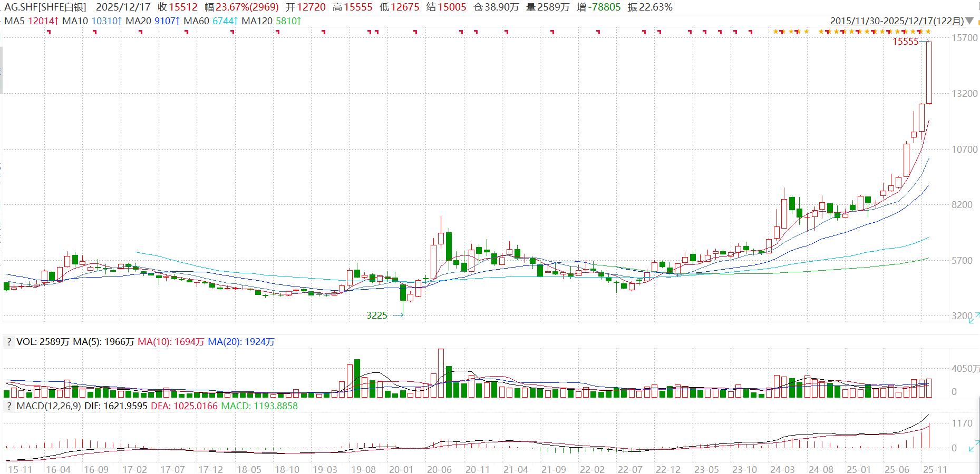Click the arrow next to the 15555 high label

point(925,42)
